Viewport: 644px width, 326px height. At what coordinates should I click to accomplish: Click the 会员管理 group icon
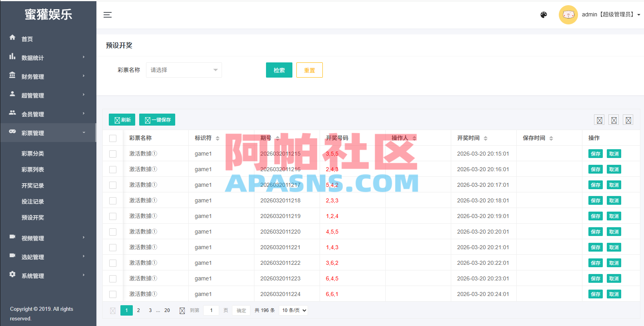(12, 113)
